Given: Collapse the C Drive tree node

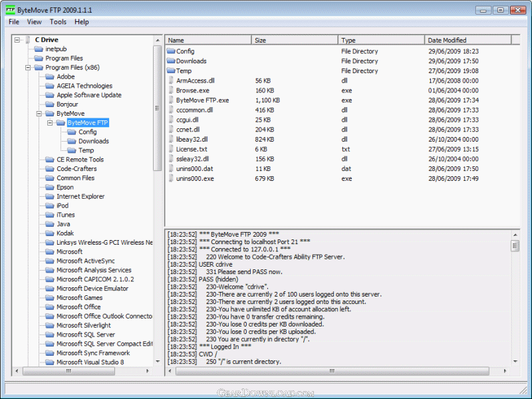Looking at the screenshot, I should pos(17,40).
